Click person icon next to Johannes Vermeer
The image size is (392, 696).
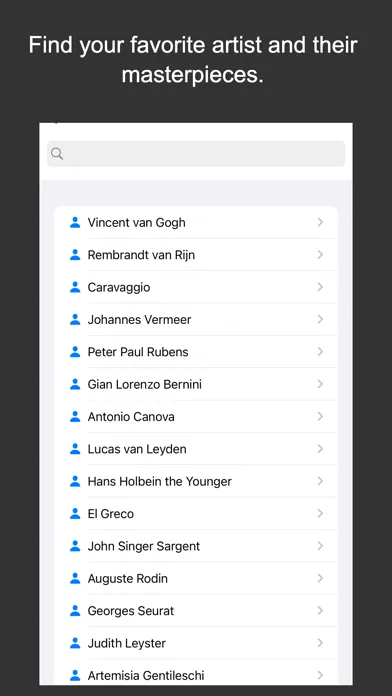tap(75, 320)
